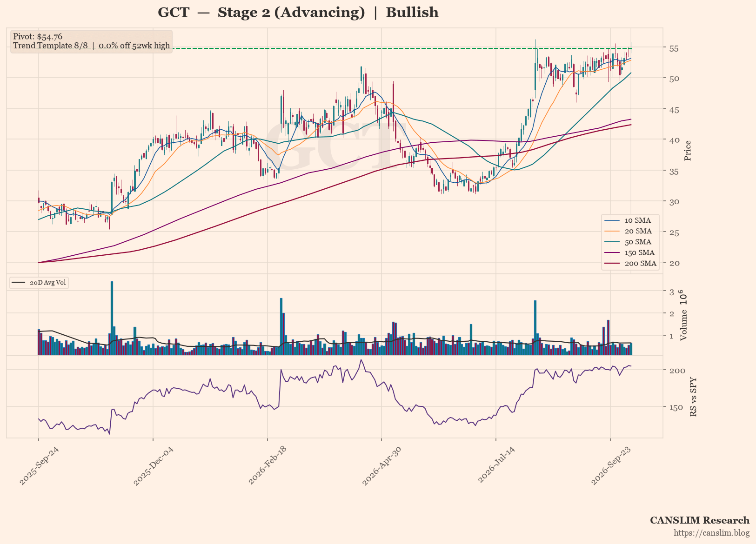756x544 pixels.
Task: Click the chart title 'GCT — Stage 2 (Advancing) | Bullish'
Action: pos(298,13)
